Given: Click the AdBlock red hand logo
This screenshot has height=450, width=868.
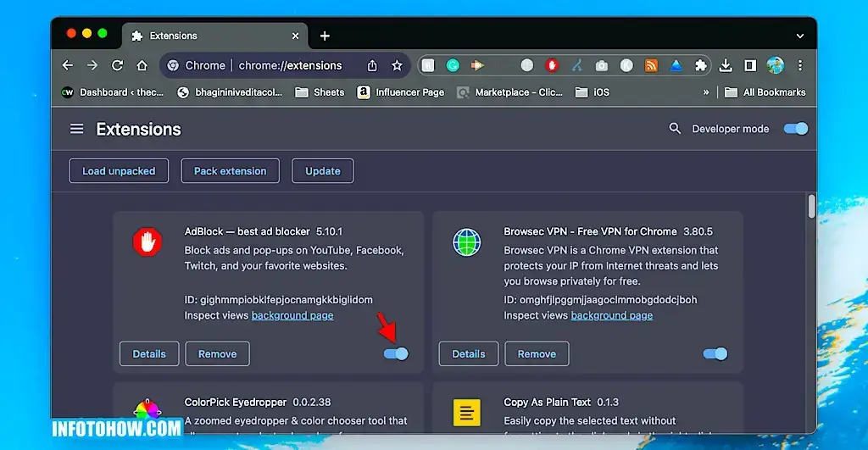Looking at the screenshot, I should tap(147, 242).
